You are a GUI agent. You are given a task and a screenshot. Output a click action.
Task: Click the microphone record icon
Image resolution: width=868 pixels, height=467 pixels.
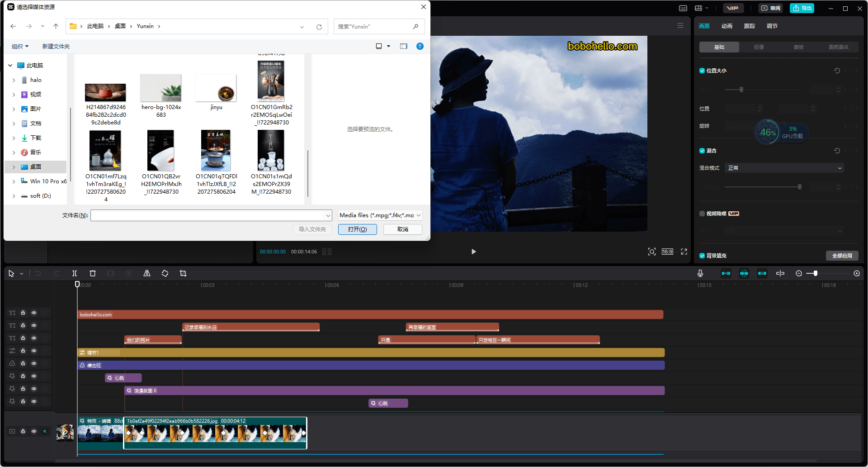(700, 273)
